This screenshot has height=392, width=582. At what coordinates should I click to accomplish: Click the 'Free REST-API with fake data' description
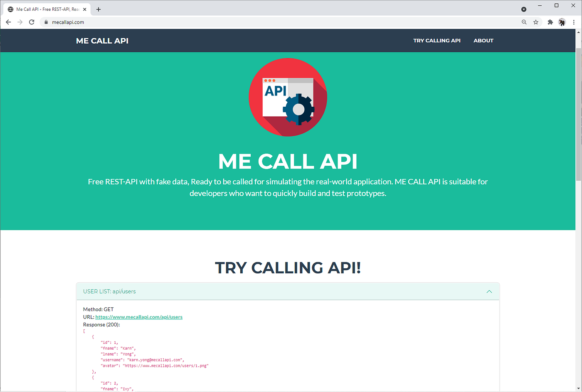[x=288, y=187]
